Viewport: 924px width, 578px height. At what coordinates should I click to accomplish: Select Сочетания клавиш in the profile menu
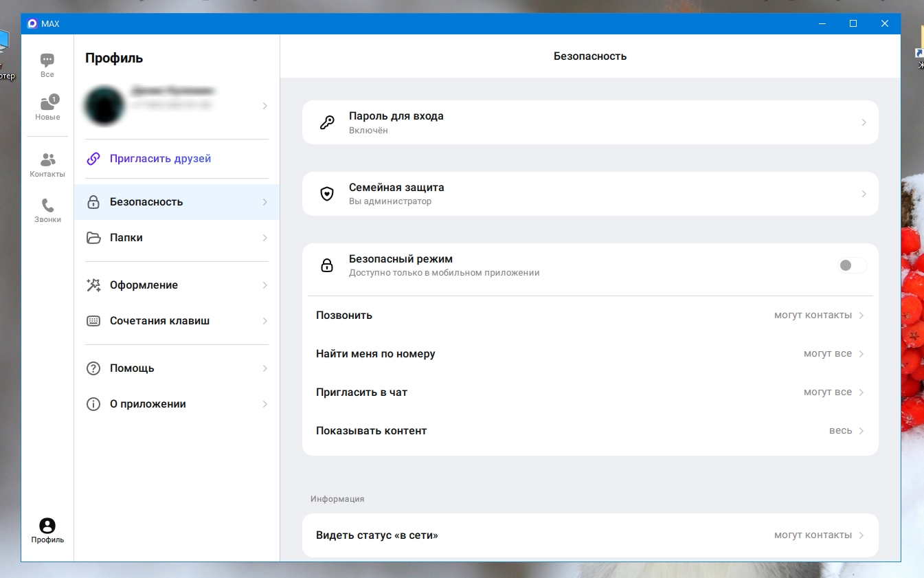point(177,321)
